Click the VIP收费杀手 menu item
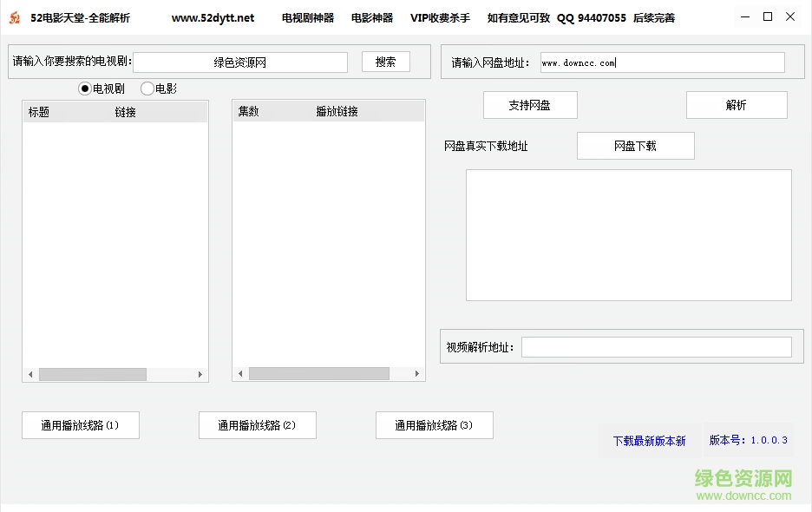The image size is (812, 512). [x=439, y=16]
